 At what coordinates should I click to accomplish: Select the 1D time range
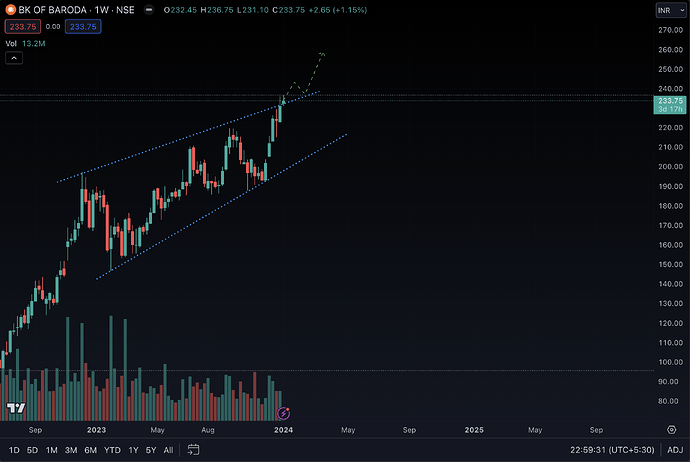click(14, 450)
